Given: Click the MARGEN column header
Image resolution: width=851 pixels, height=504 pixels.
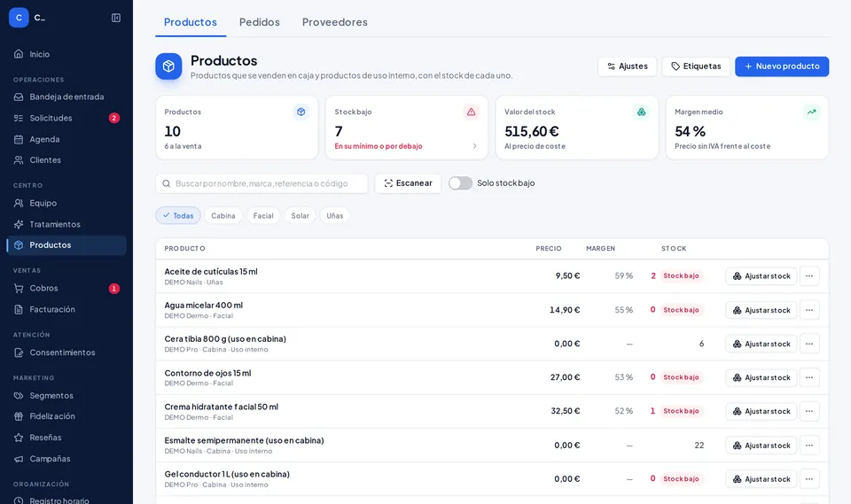Looking at the screenshot, I should [x=600, y=249].
